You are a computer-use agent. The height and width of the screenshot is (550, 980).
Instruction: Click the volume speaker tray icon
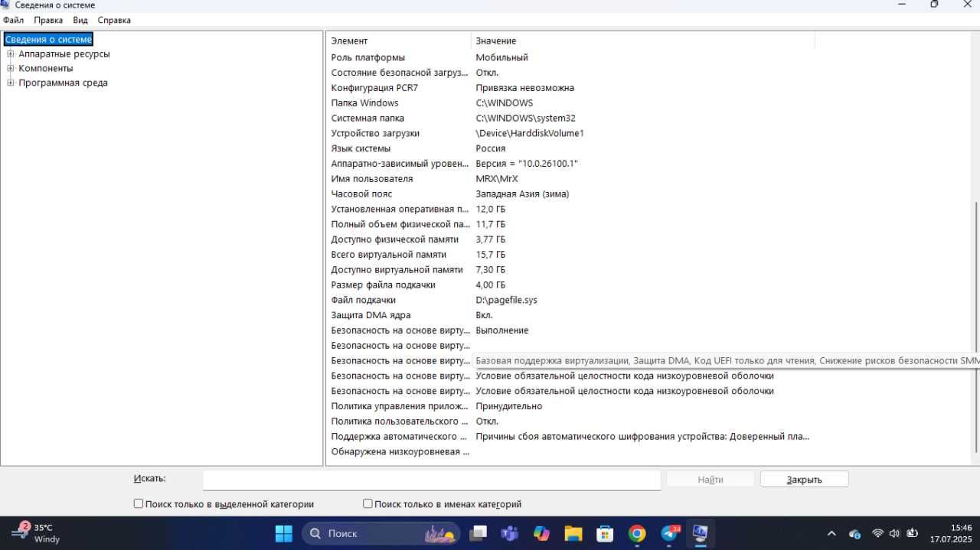(894, 533)
